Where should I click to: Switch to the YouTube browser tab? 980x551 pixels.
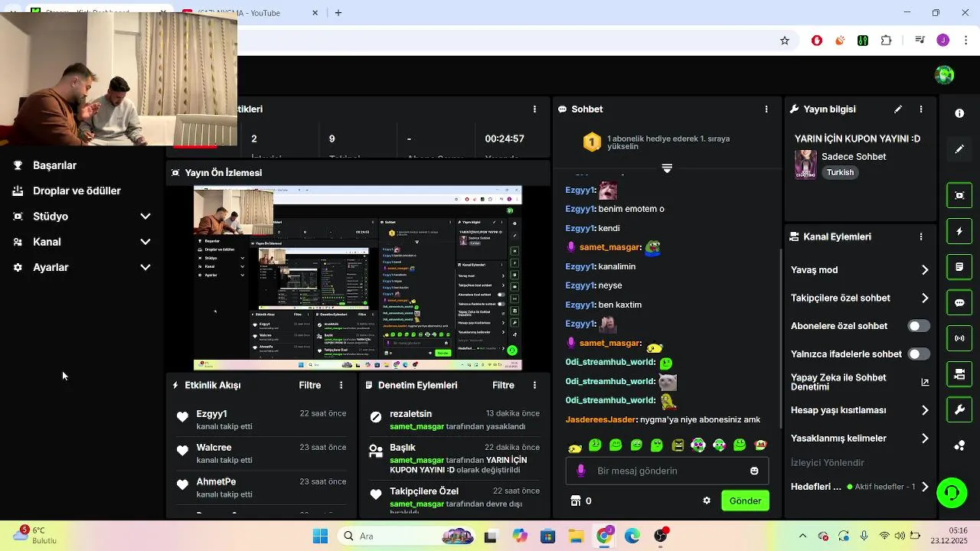pos(253,13)
